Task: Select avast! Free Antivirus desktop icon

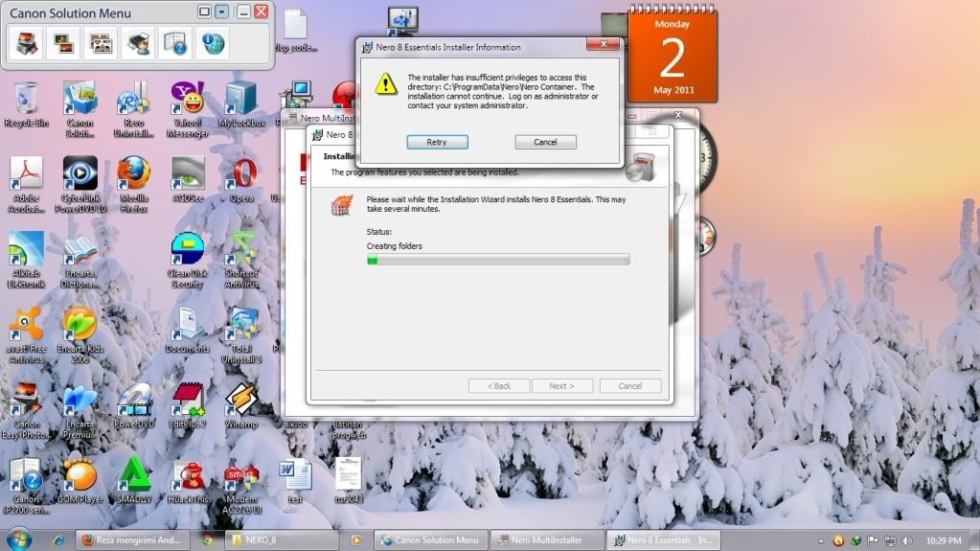Action: tap(26, 335)
